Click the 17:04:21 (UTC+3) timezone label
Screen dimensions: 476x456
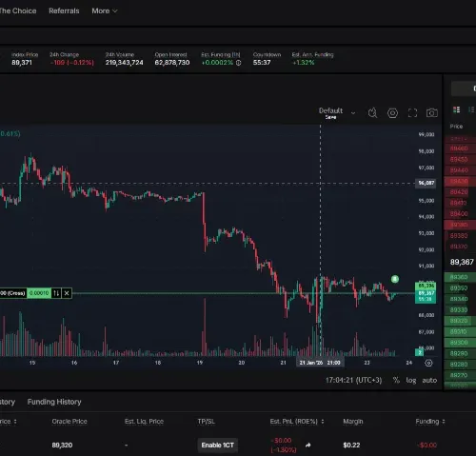tap(353, 380)
